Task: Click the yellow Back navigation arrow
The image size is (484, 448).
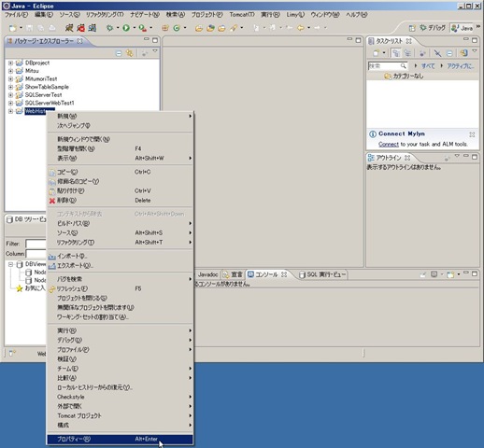Action: [301, 28]
